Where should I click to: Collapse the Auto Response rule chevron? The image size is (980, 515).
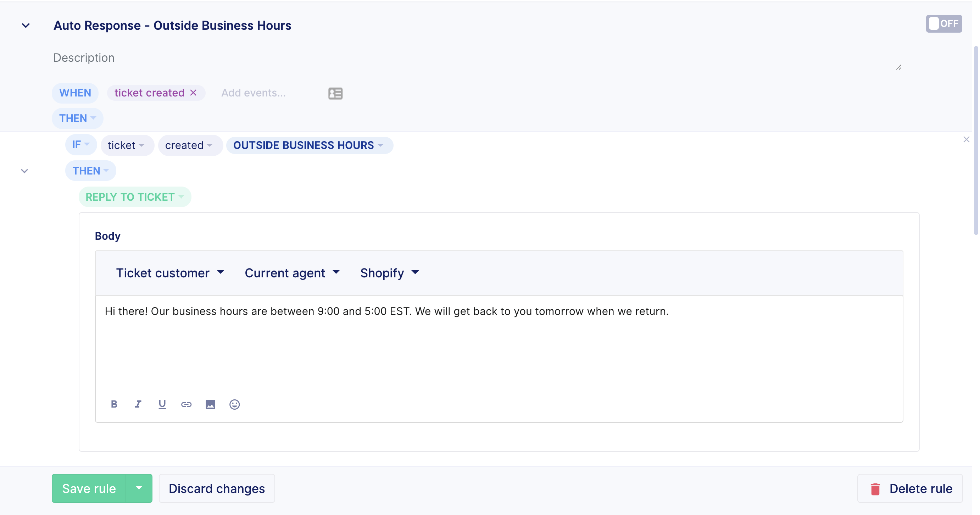tap(26, 26)
